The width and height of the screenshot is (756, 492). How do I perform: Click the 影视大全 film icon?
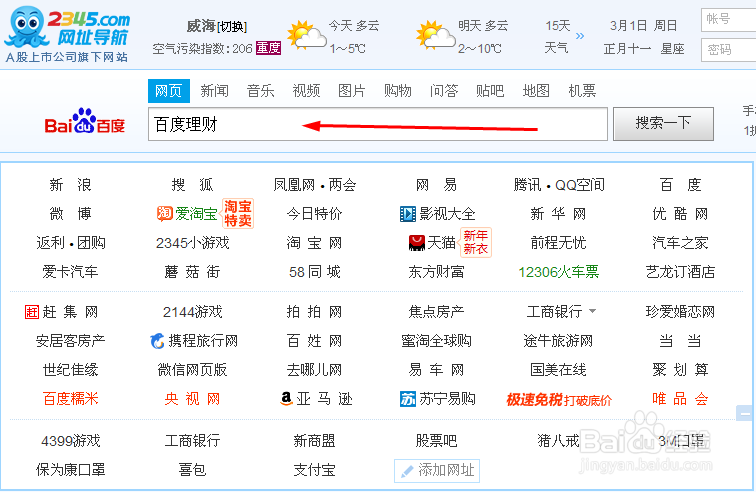coord(407,214)
